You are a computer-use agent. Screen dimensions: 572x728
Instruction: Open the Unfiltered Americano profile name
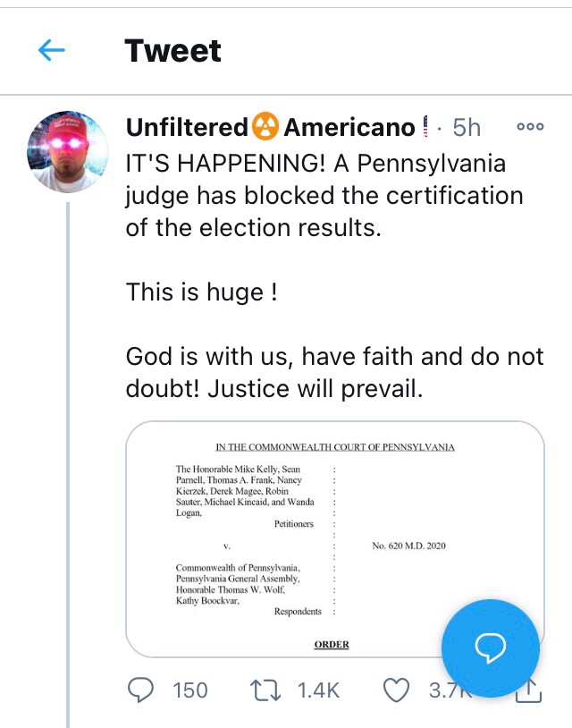268,128
